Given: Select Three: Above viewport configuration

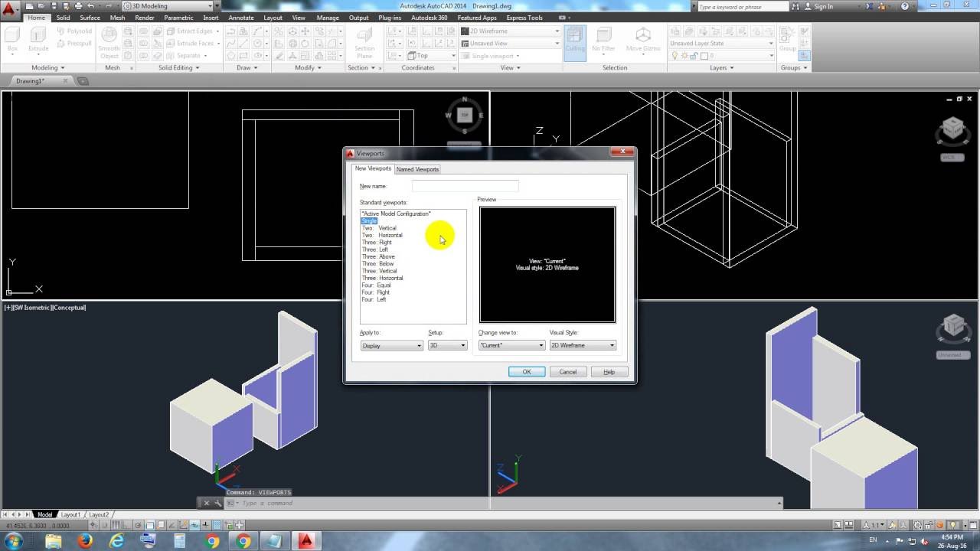Looking at the screenshot, I should (378, 256).
